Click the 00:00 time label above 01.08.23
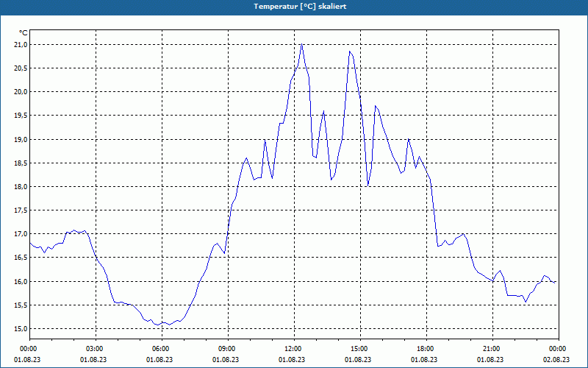The image size is (588, 368). [x=27, y=349]
